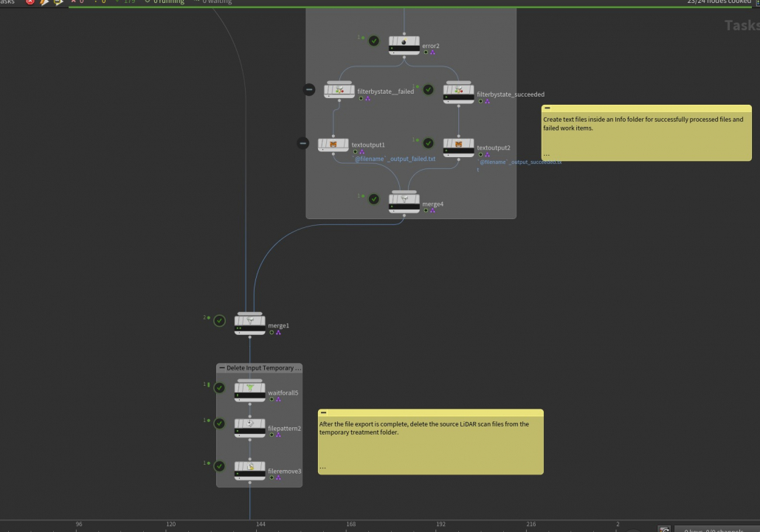Click the minus badge left of filterbystate__failed
Viewport: 760px width, 532px height.
point(309,89)
